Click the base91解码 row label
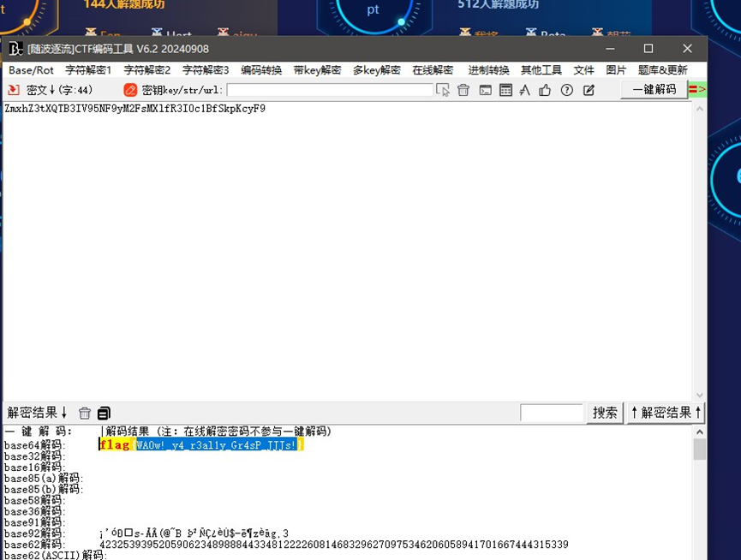The height and width of the screenshot is (560, 741). (x=34, y=522)
